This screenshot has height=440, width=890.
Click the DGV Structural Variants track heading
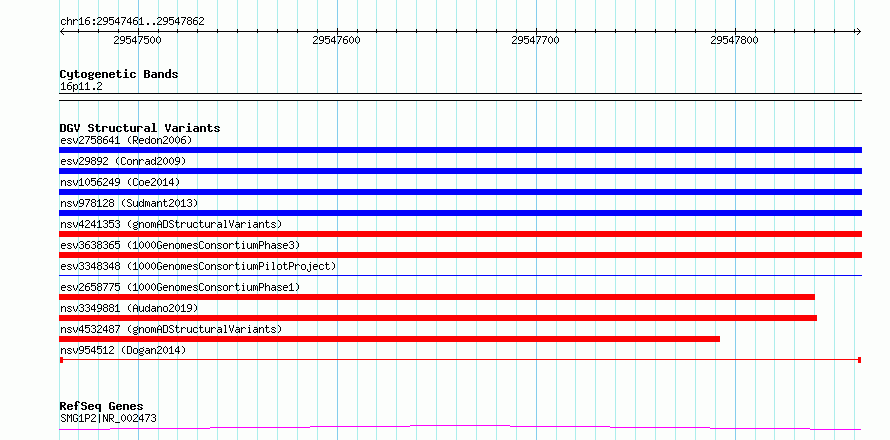[x=140, y=128]
